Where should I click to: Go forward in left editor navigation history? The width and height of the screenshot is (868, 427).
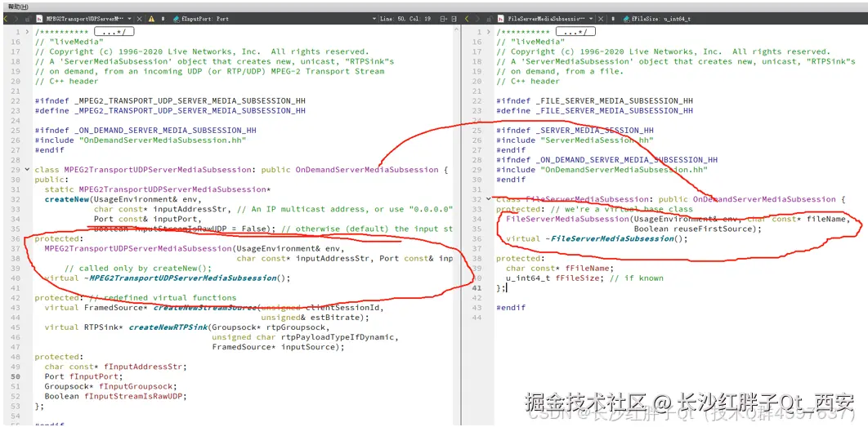click(16, 19)
